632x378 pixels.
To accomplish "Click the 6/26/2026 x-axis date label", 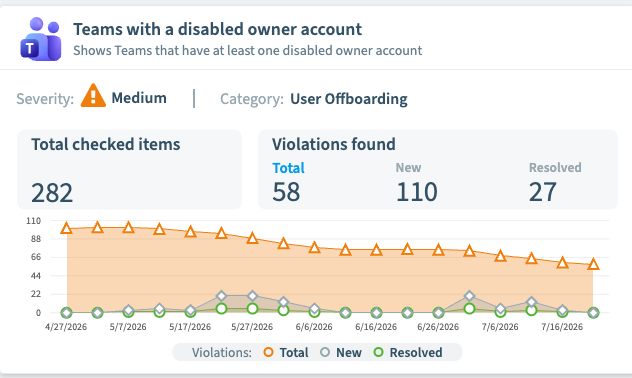I will [x=438, y=327].
